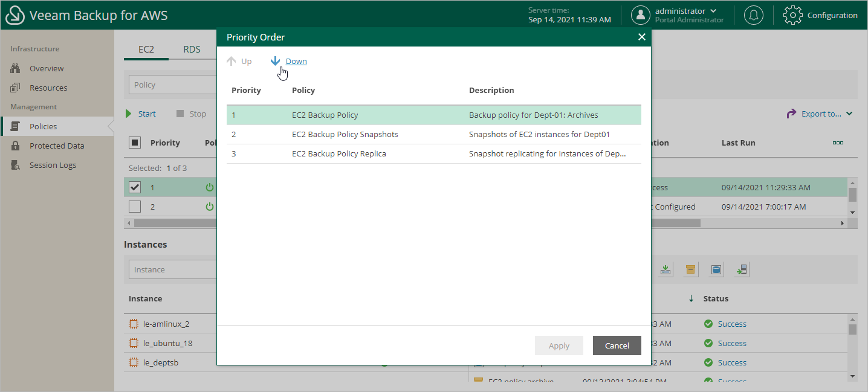Click in the Instance search field

[x=173, y=269]
